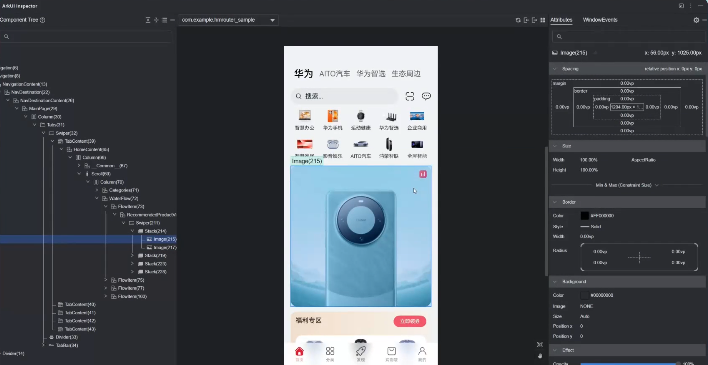
Task: Click the content size box in the Spacing diagram
Action: pyautogui.click(x=627, y=107)
